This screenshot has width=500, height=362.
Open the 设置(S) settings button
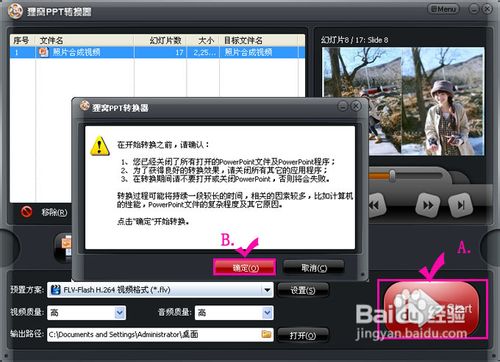click(303, 290)
